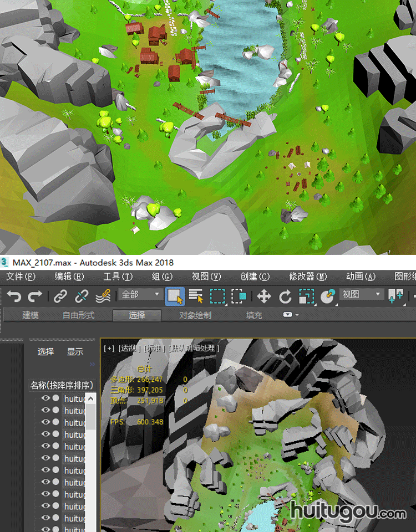416x532 pixels.
Task: Open the 全部 selection filter dropdown
Action: pyautogui.click(x=141, y=295)
